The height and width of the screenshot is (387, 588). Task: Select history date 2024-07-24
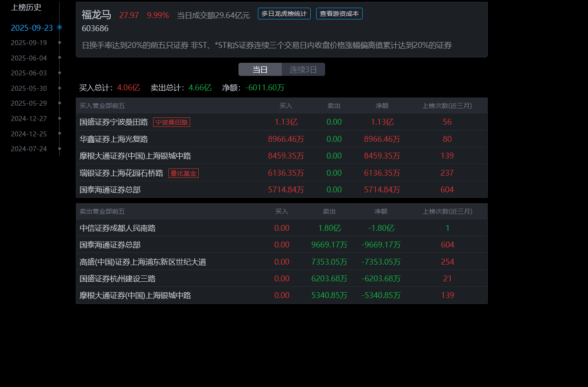pos(29,149)
